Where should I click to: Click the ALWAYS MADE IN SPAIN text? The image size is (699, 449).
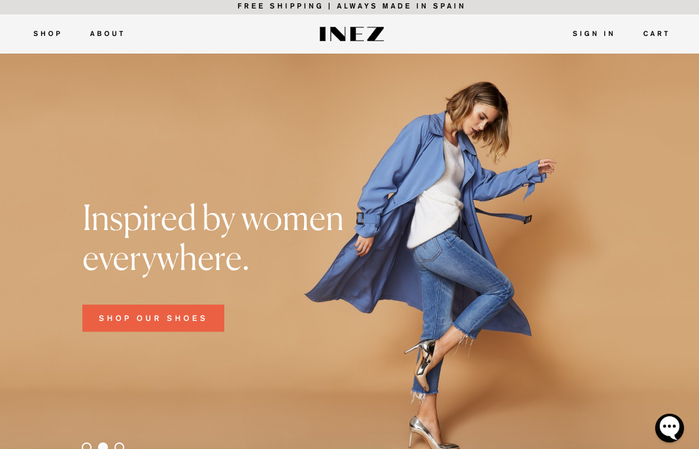(x=401, y=6)
